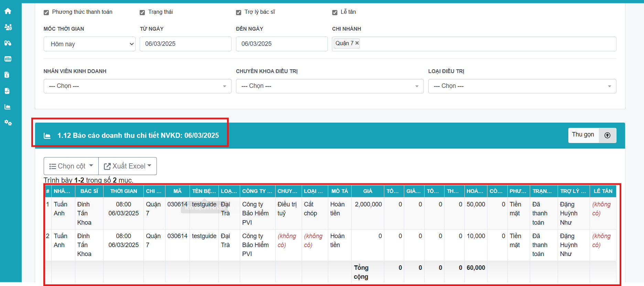
Task: Open the medical record file sidebar icon
Action: coord(7,91)
